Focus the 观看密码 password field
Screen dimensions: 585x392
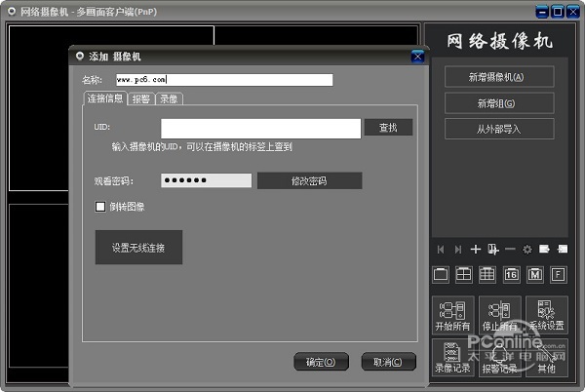click(x=207, y=180)
